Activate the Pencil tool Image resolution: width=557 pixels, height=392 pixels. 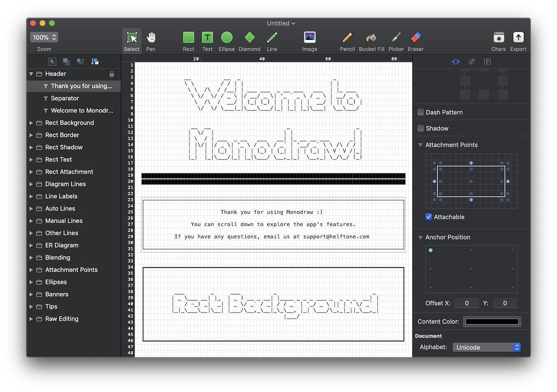(x=348, y=41)
